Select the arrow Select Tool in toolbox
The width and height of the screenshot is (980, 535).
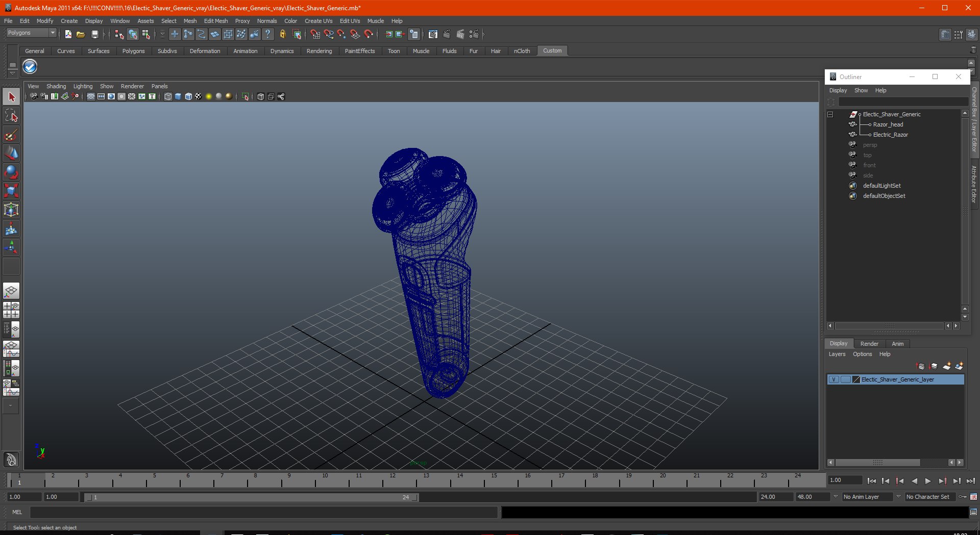[11, 97]
